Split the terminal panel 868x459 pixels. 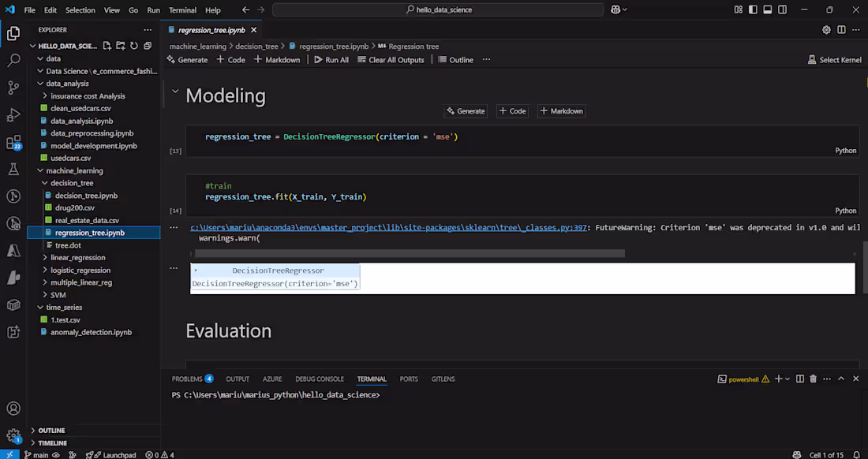point(800,379)
